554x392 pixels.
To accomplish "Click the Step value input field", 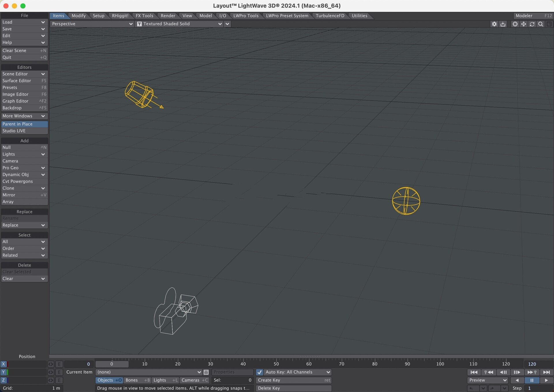I will pyautogui.click(x=538, y=388).
